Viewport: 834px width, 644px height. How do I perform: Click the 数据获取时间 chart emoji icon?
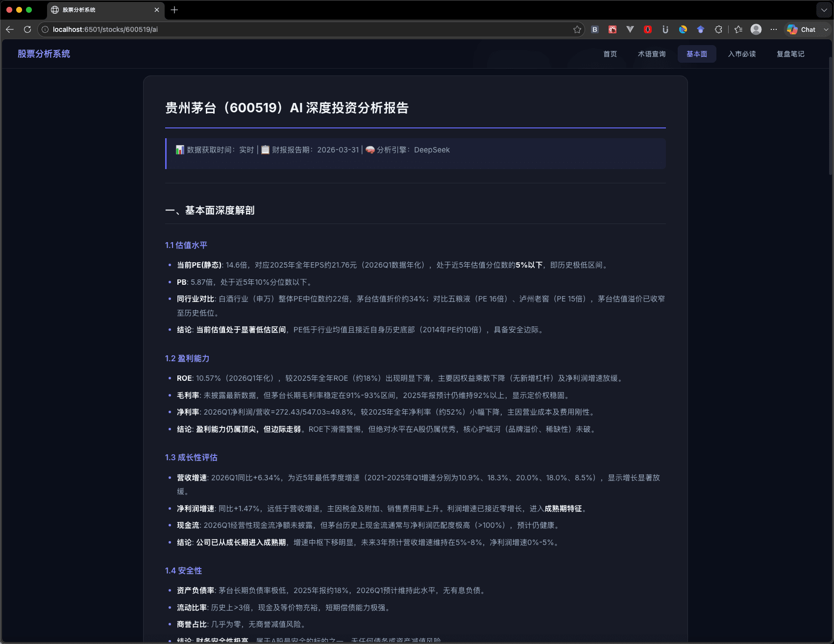180,149
